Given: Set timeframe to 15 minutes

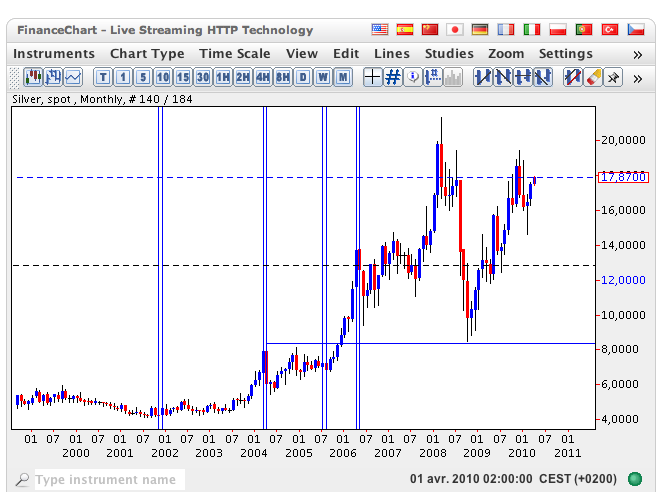Looking at the screenshot, I should (183, 75).
